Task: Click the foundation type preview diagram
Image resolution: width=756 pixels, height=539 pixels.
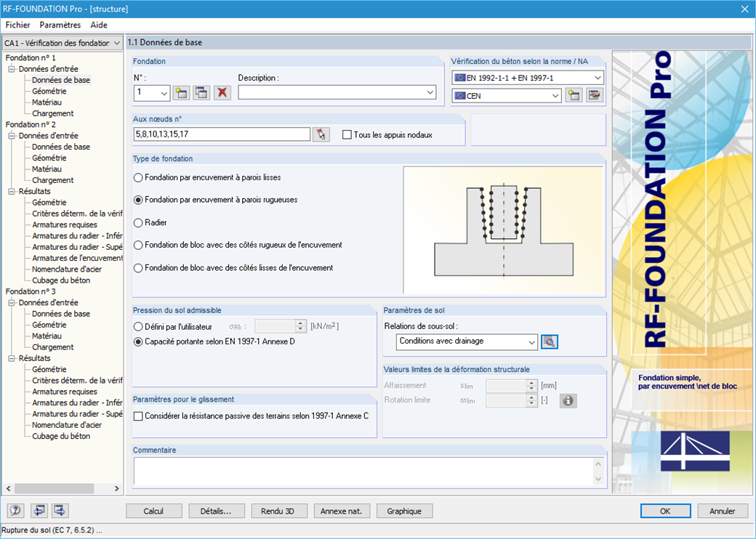Action: click(x=503, y=230)
